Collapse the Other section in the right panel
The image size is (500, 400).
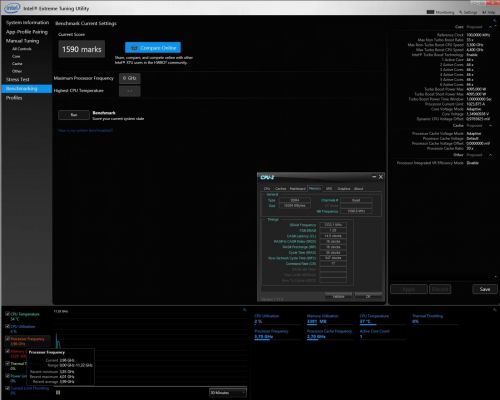pyautogui.click(x=490, y=155)
